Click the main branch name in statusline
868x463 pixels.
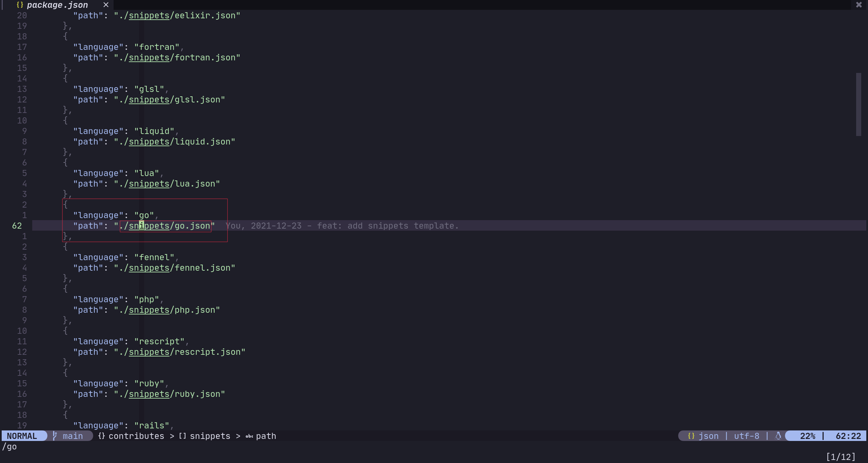(73, 436)
